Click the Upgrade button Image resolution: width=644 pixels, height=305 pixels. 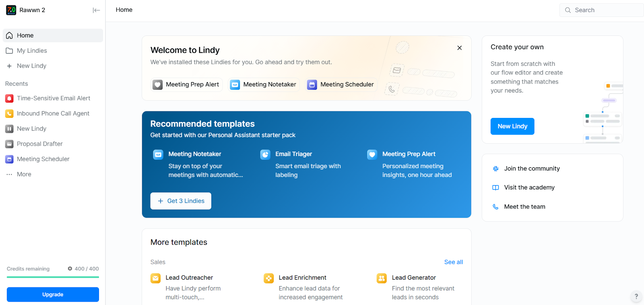coord(53,295)
